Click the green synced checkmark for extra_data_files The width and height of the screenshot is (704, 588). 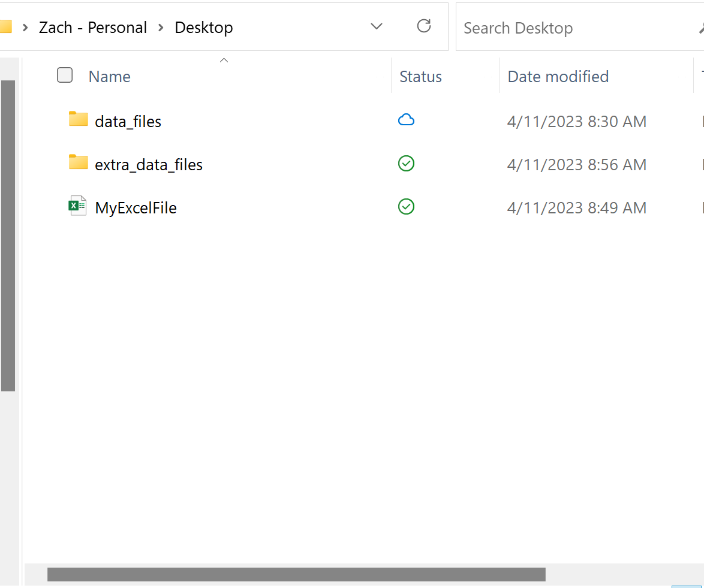click(407, 164)
